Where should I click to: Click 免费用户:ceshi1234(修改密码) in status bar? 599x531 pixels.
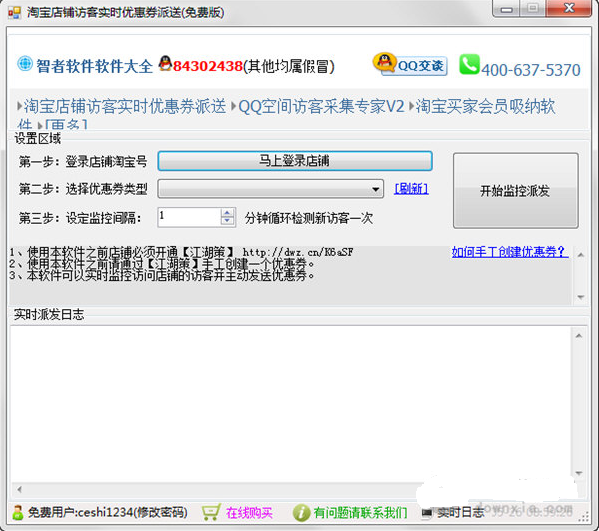[108, 512]
